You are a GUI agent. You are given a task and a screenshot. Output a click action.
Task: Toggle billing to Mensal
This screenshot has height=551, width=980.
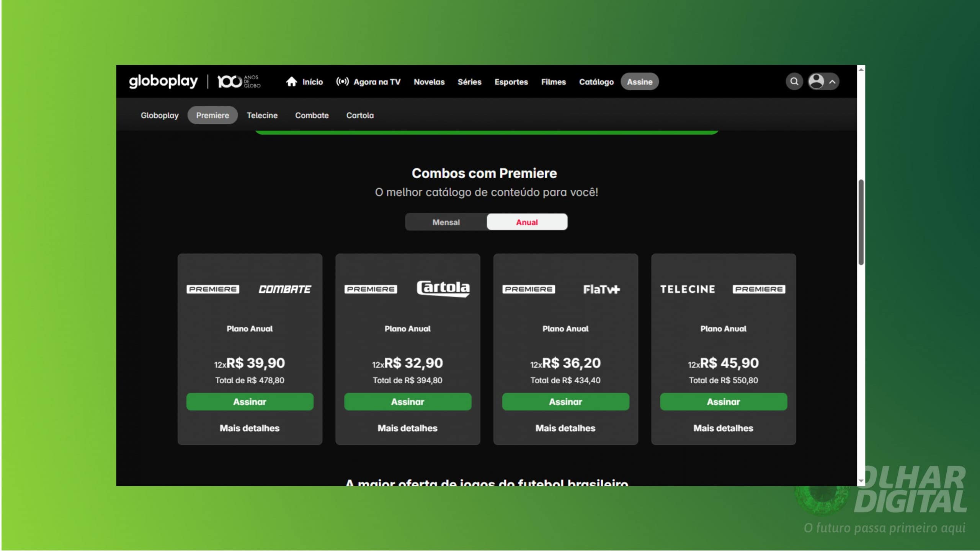(x=446, y=222)
